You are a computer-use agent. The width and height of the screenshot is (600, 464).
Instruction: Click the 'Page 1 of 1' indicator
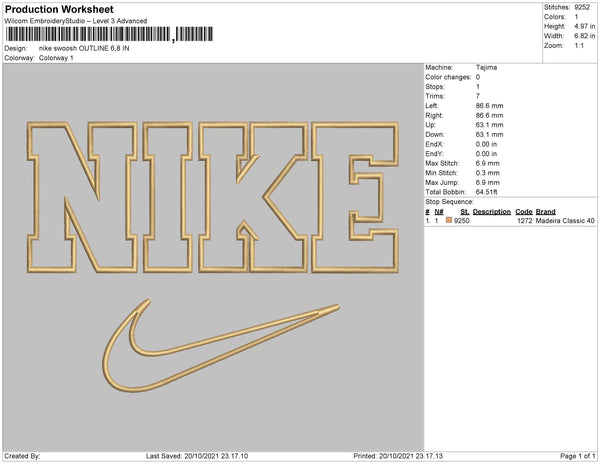pos(577,456)
